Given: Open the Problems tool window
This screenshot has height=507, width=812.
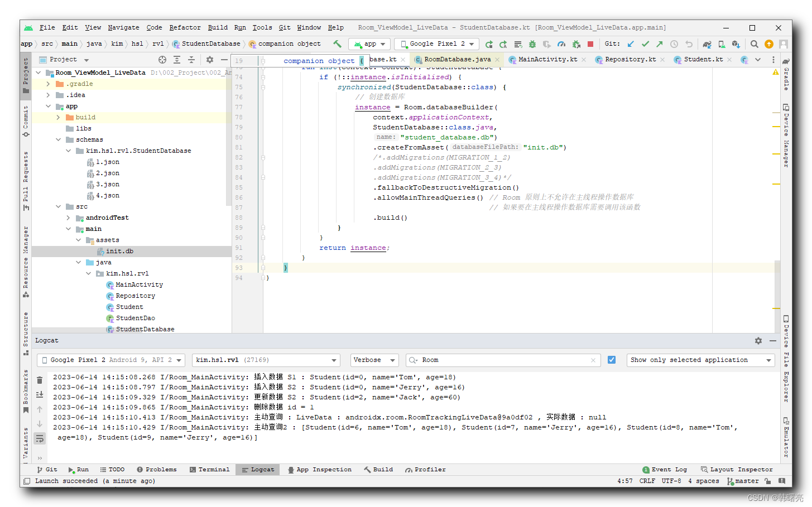Looking at the screenshot, I should [157, 470].
